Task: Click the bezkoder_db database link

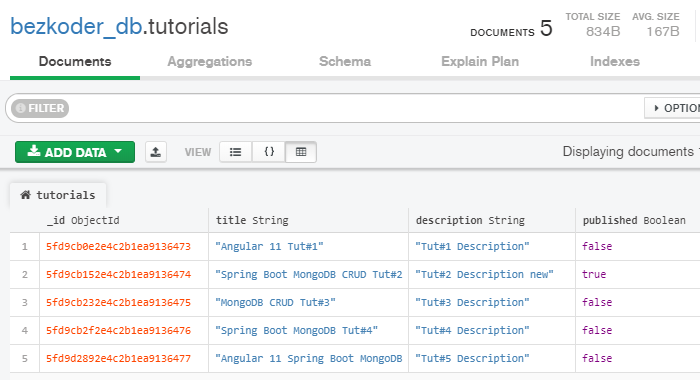Action: click(76, 27)
